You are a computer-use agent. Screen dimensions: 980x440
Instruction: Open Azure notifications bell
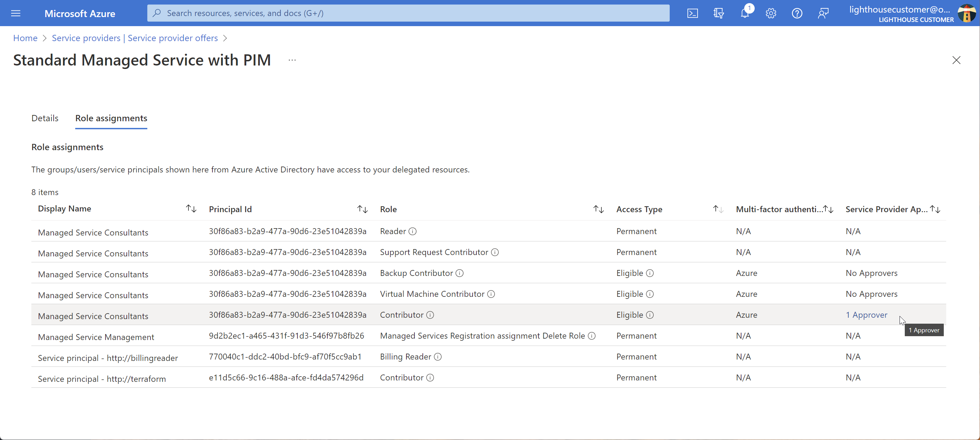[745, 13]
